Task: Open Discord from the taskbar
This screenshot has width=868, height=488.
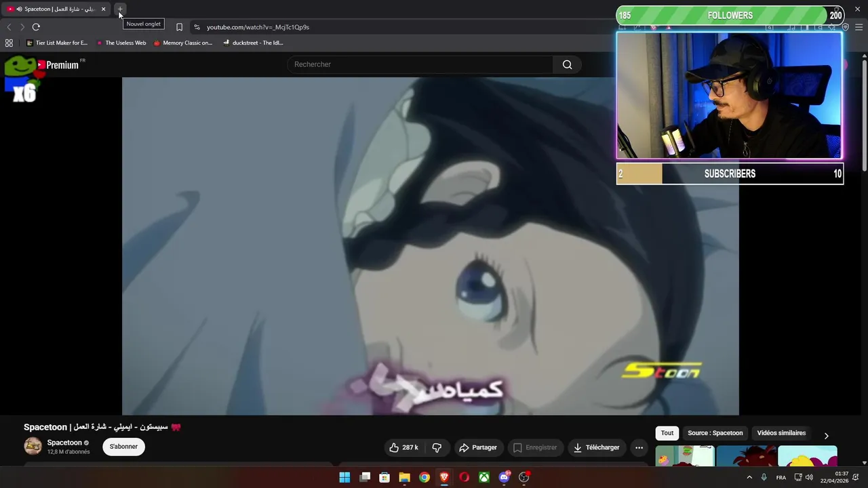Action: click(504, 477)
